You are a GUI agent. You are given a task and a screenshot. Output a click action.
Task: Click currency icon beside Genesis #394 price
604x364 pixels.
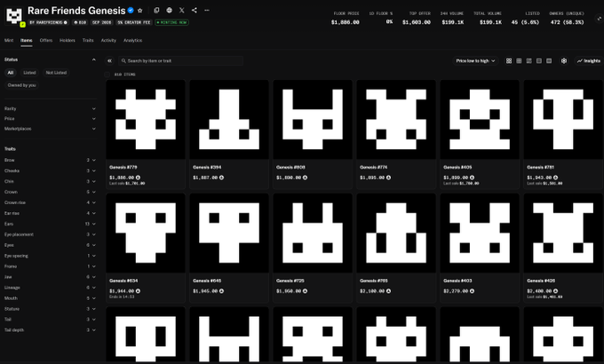pos(221,178)
